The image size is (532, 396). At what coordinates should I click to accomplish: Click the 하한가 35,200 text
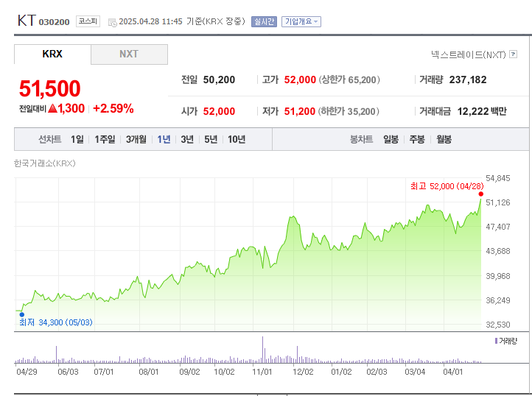tap(349, 111)
